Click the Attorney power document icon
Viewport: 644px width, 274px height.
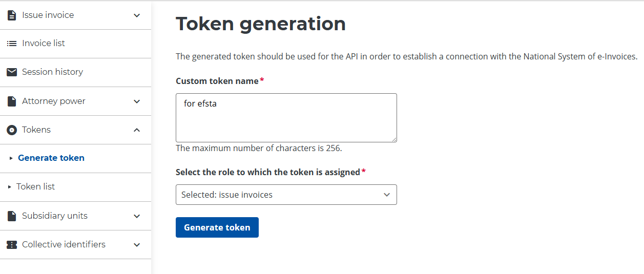[x=12, y=101]
